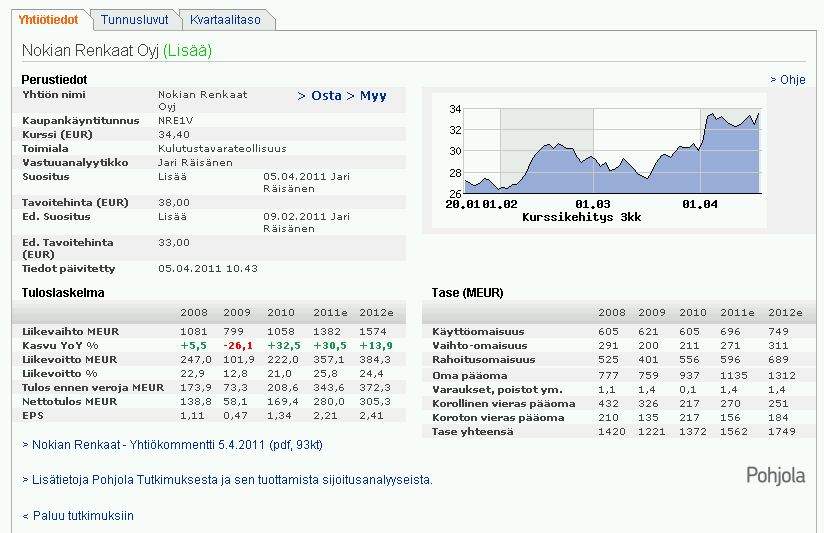Select EPS value 2,41
This screenshot has height=533, width=824.
[x=371, y=416]
